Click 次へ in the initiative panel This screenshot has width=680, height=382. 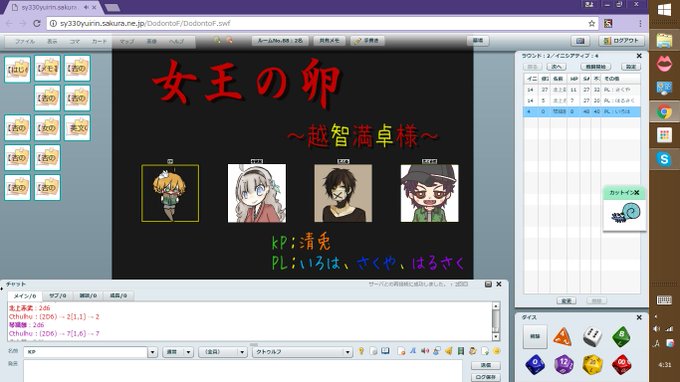click(556, 67)
